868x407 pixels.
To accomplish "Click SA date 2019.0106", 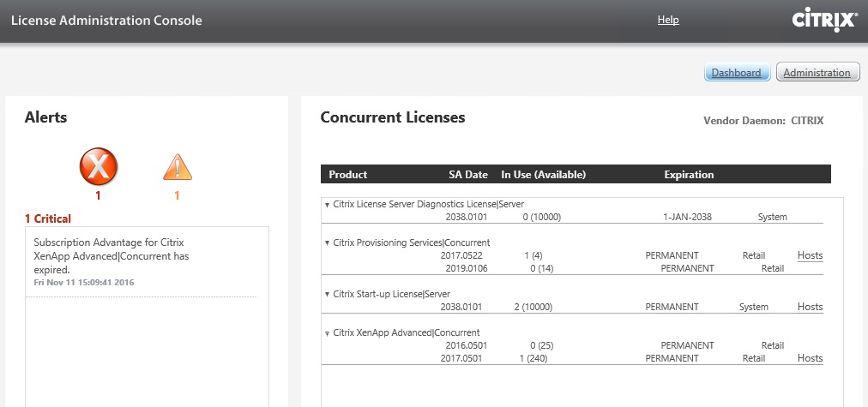I will pyautogui.click(x=466, y=268).
